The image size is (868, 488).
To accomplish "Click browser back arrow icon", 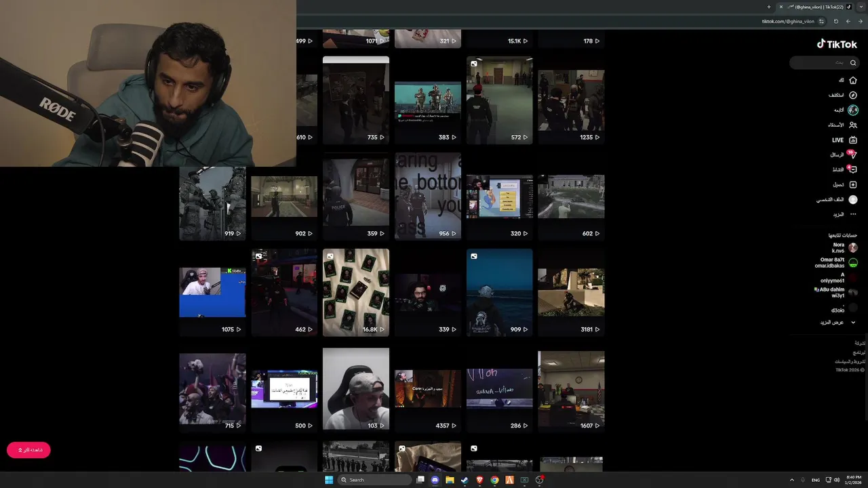I will point(848,21).
